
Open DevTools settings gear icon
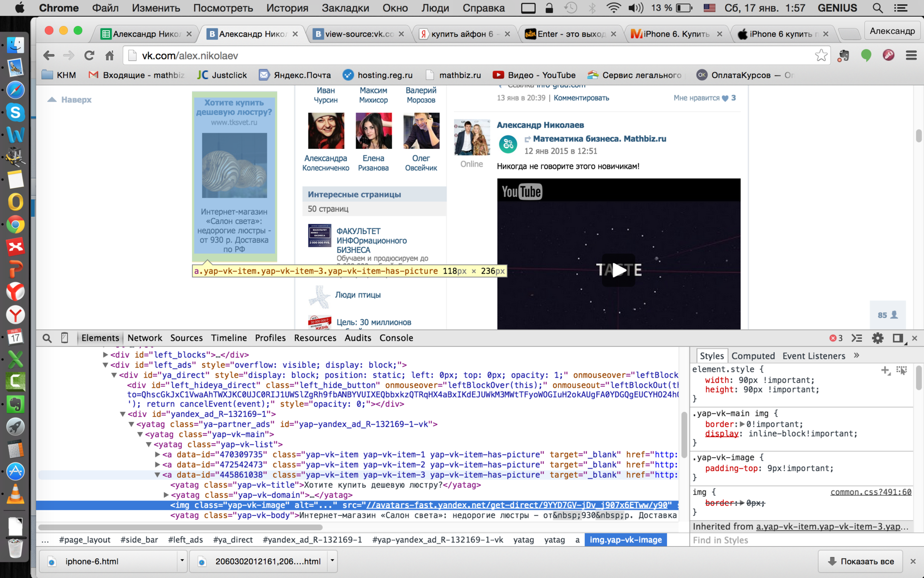877,338
